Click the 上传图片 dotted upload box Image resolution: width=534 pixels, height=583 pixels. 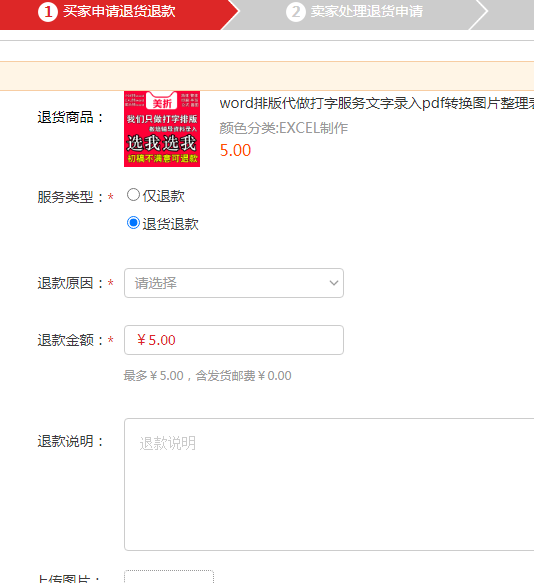click(x=169, y=576)
